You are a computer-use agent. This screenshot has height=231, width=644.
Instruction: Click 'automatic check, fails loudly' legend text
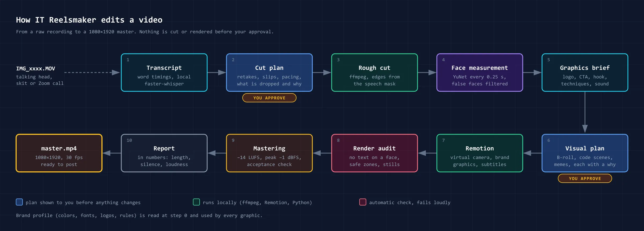(x=410, y=203)
